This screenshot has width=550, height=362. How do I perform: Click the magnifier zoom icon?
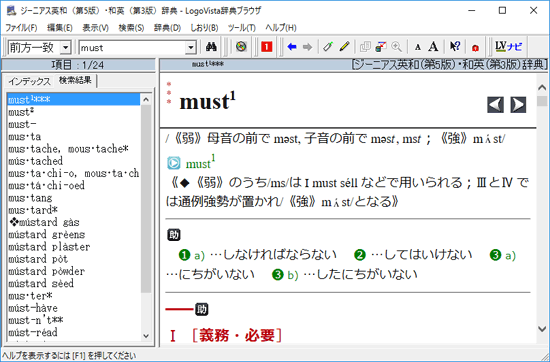[x=396, y=47]
